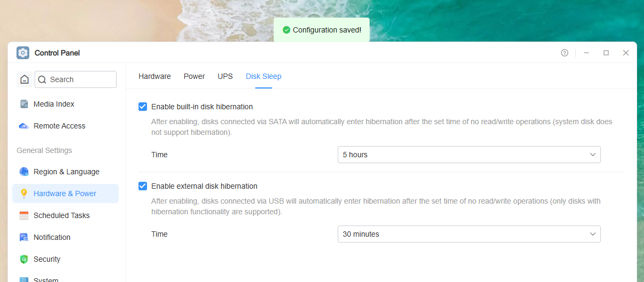The width and height of the screenshot is (644, 282).
Task: Switch to the Power tab
Action: (194, 76)
